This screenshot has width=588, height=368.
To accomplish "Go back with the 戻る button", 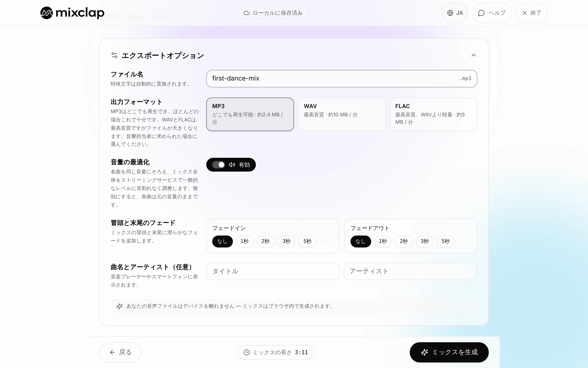I will (x=120, y=352).
